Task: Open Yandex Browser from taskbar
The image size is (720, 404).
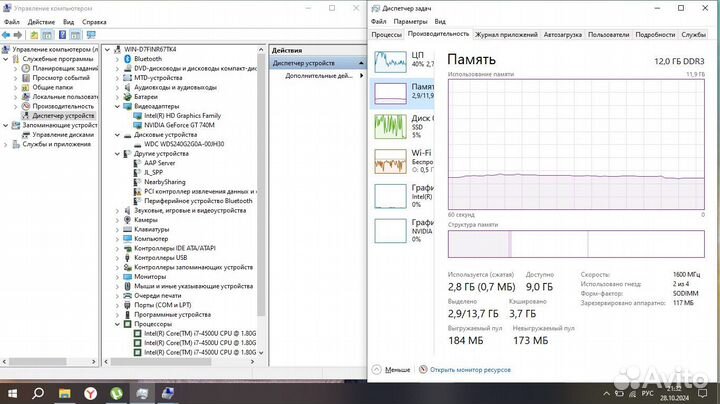Action: click(x=90, y=393)
